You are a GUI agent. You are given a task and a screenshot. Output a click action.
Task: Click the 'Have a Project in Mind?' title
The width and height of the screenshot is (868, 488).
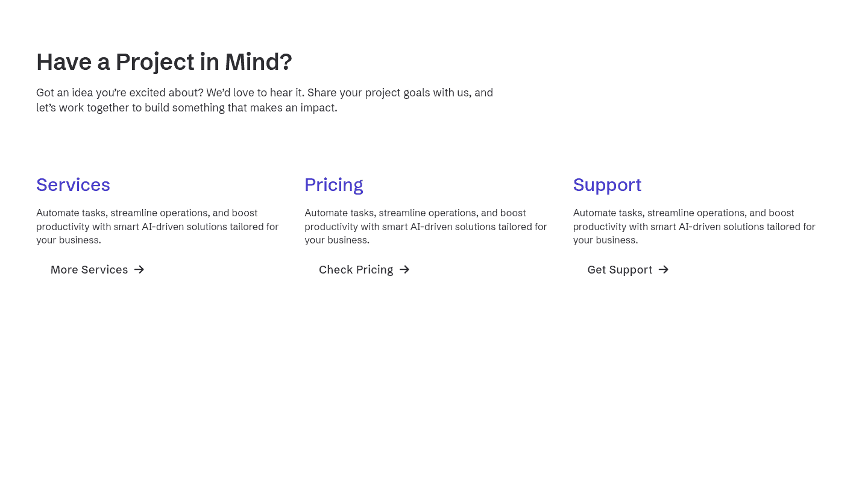164,61
